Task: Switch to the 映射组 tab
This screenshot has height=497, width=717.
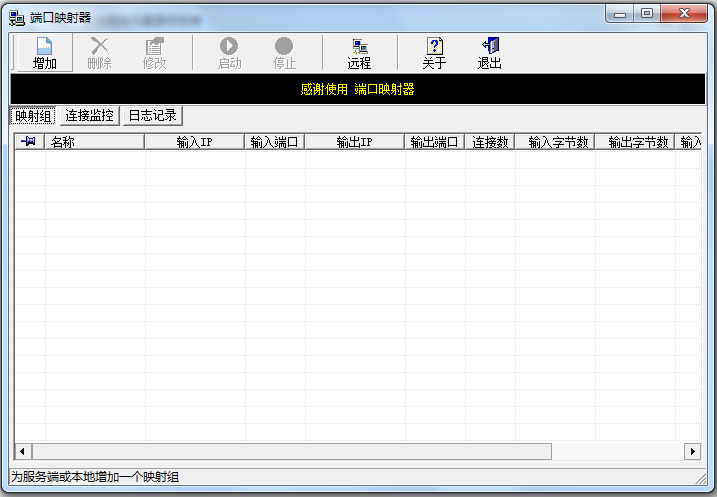Action: [34, 116]
